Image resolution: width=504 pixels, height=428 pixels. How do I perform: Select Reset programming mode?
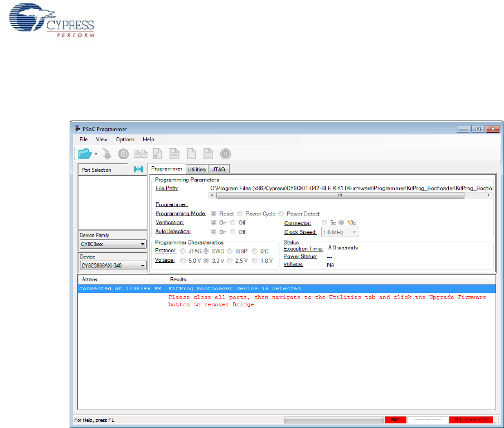pos(214,214)
